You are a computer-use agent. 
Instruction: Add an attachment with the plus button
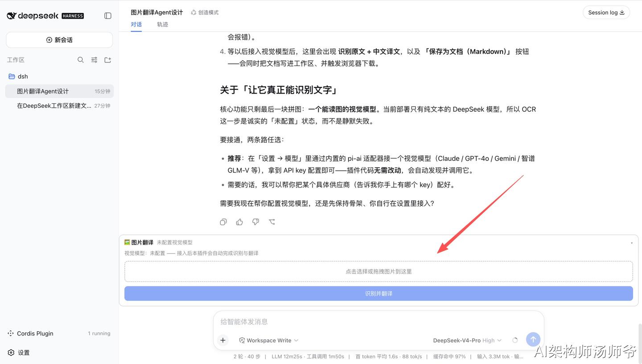coord(223,340)
